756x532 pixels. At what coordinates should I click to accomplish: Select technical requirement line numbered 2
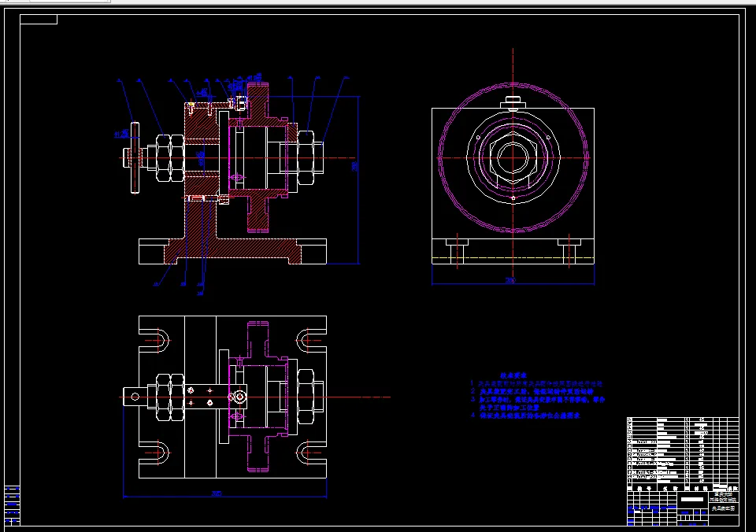pyautogui.click(x=532, y=391)
